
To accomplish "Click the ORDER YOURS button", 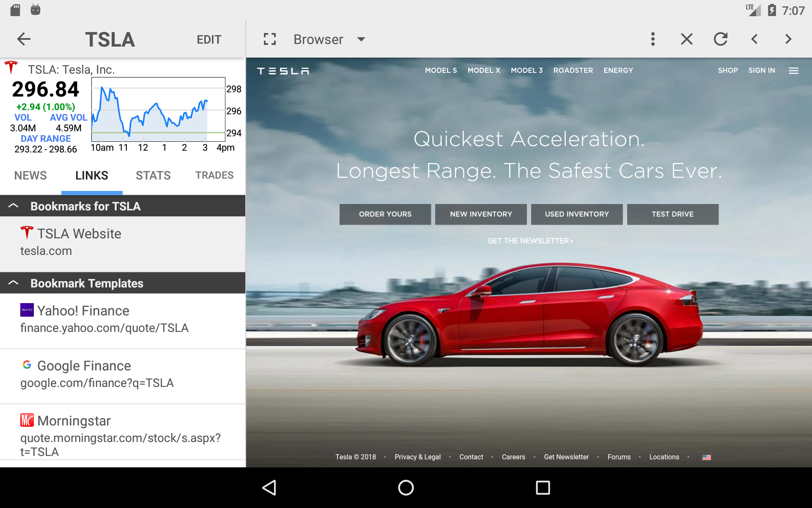I will tap(385, 214).
